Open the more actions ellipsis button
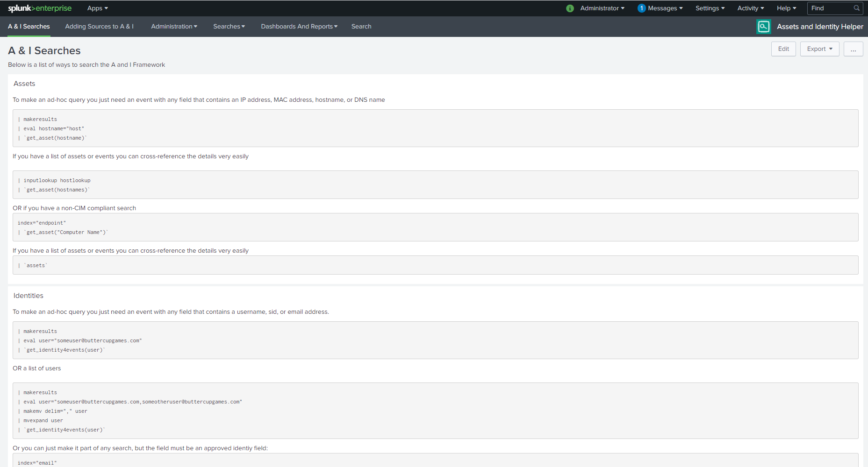Viewport: 868px width, 467px height. tap(854, 49)
